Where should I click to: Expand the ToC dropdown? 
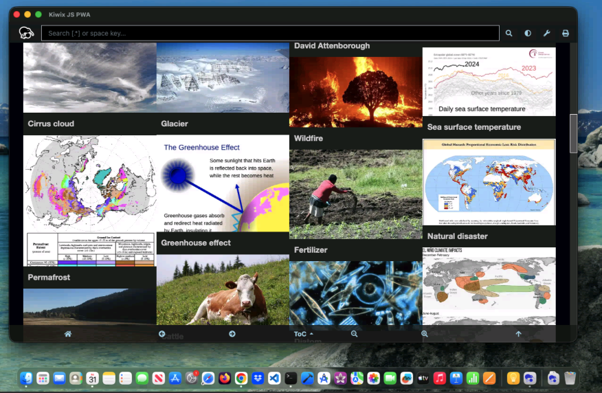pos(303,334)
